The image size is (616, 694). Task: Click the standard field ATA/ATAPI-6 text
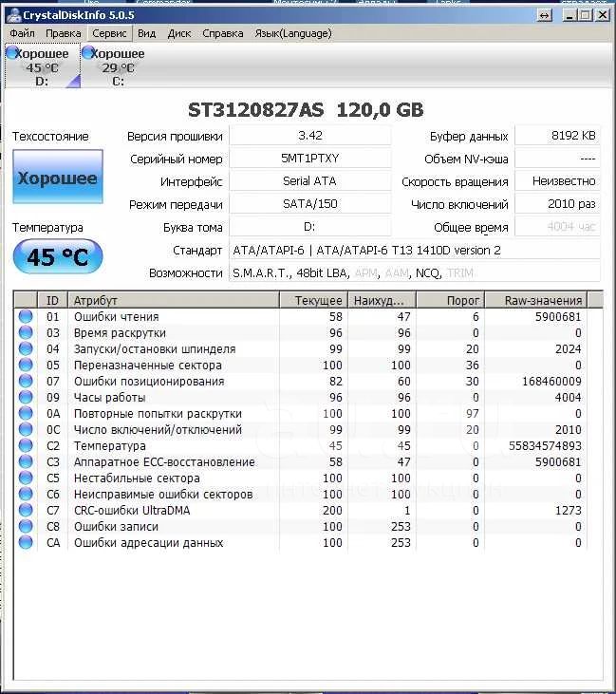click(415, 250)
